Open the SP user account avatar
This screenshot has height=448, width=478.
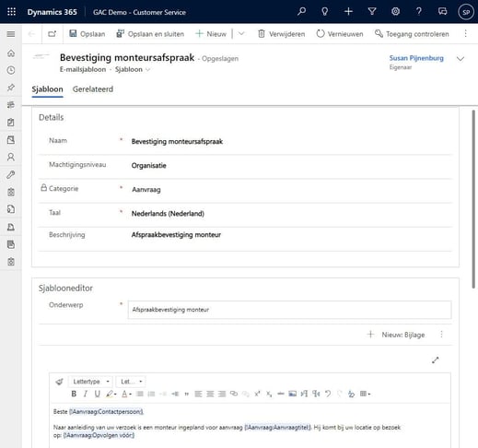tap(466, 12)
